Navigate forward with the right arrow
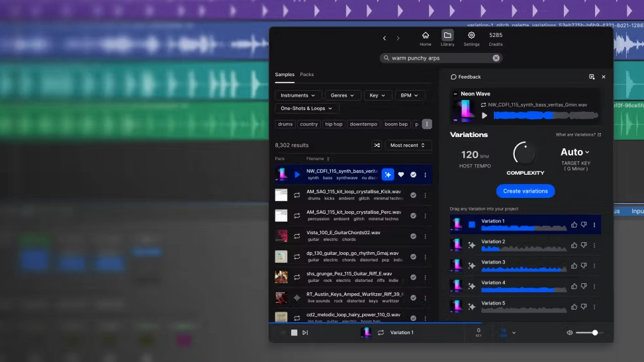 (x=398, y=38)
